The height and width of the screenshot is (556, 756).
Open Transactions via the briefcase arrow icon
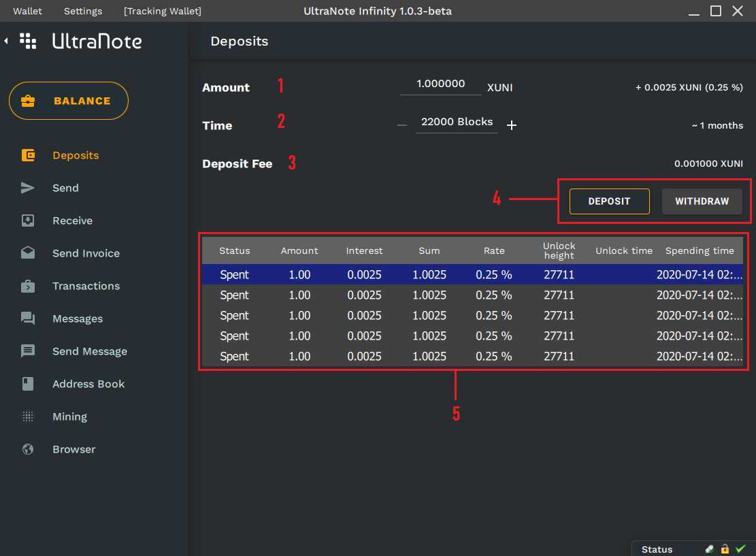coord(28,286)
